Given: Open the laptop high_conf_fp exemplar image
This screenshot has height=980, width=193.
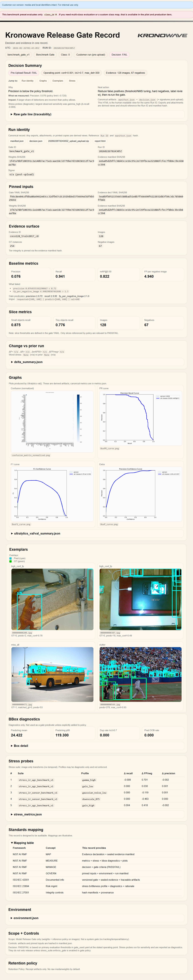Looking at the screenshot, I should (140, 599).
